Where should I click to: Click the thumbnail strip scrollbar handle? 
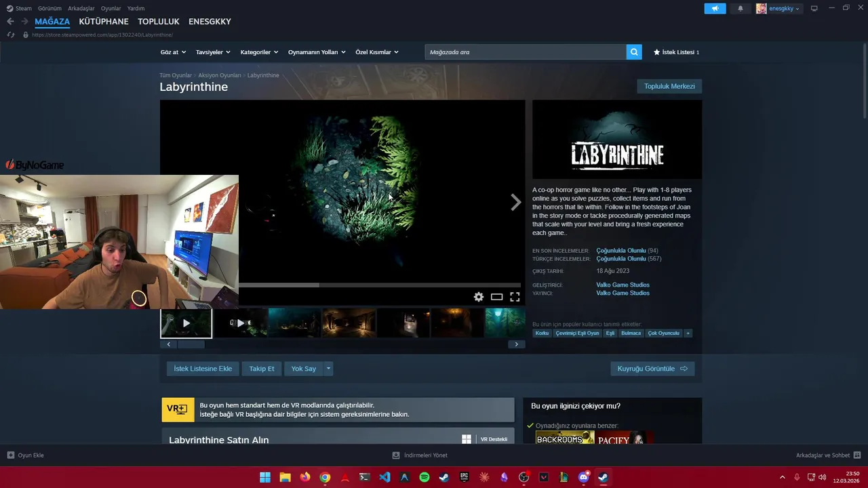coord(191,344)
